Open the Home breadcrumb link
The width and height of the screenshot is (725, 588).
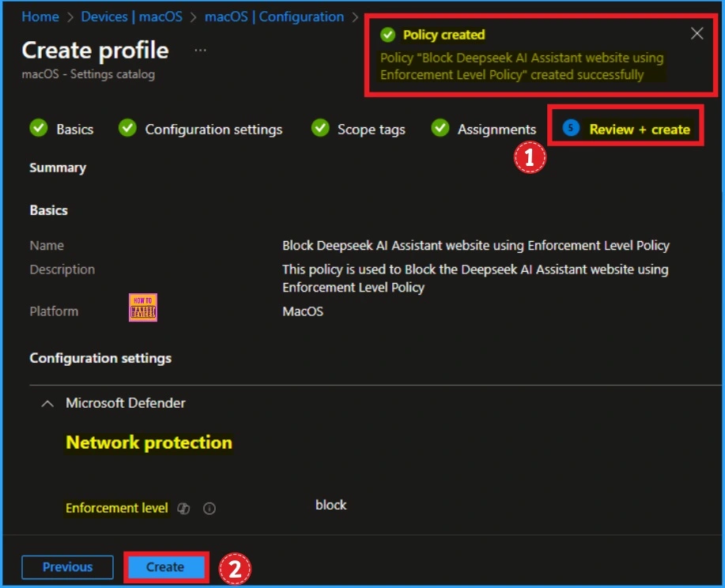(x=40, y=17)
